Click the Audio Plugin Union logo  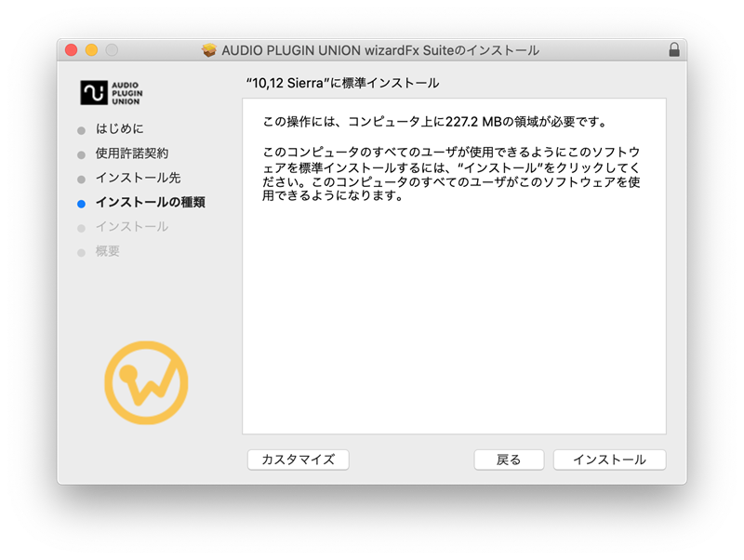(x=112, y=92)
